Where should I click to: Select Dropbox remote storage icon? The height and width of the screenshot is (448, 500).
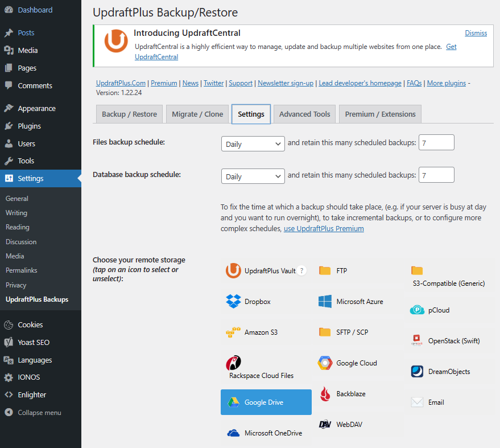(234, 302)
